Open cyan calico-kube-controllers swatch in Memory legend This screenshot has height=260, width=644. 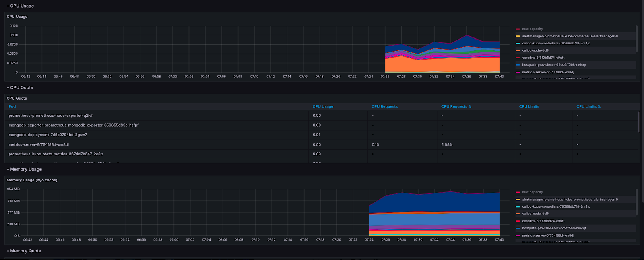click(518, 206)
